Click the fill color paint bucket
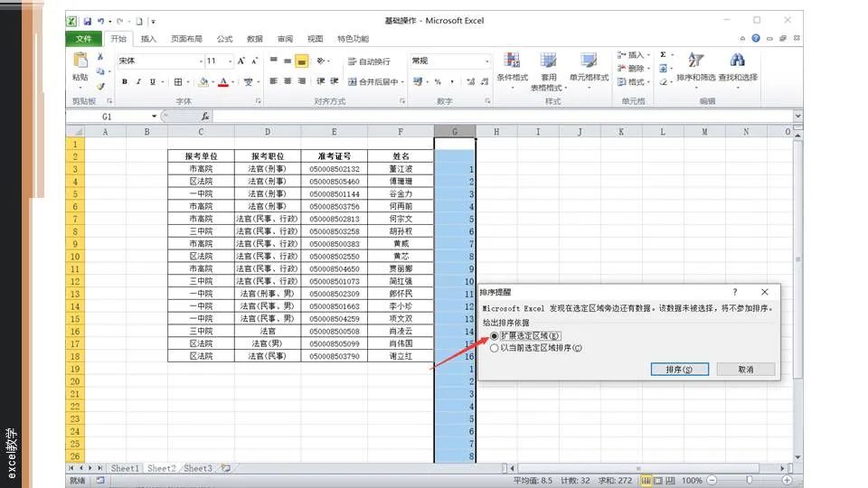Viewport: 868px width, 488px height. pyautogui.click(x=203, y=82)
